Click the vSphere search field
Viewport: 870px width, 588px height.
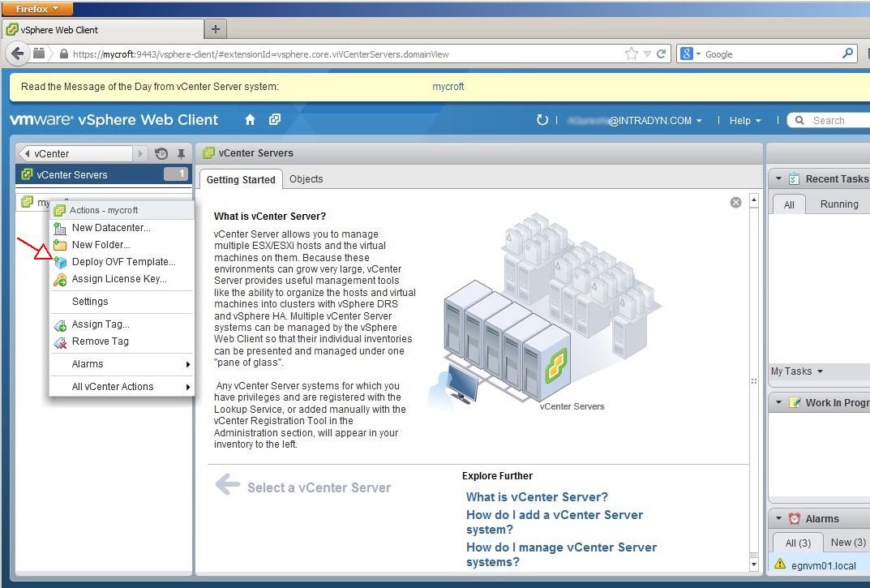point(829,121)
